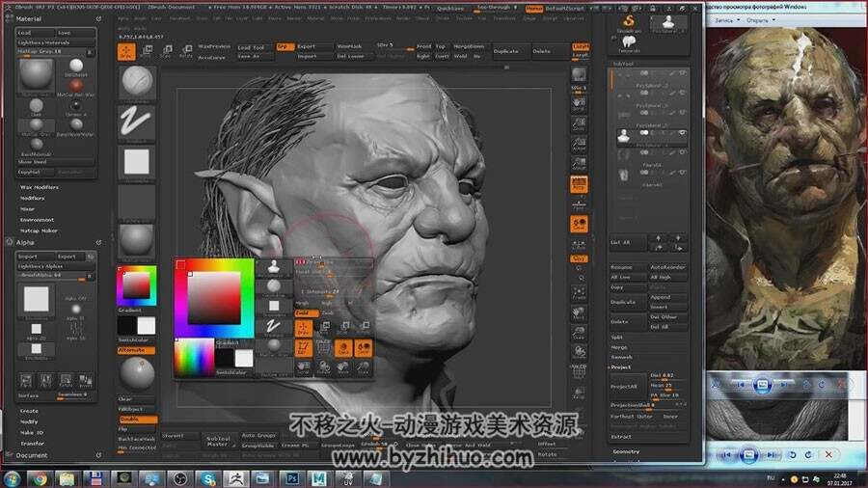This screenshot has width=868, height=488.
Task: Choose the MatCap Red Wax material
Action: [x=76, y=86]
